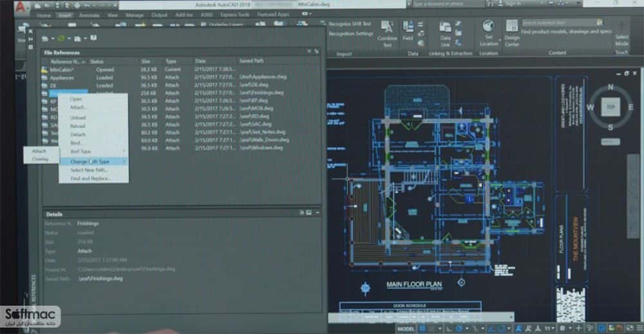Toggle grid display in status bar

[422, 329]
